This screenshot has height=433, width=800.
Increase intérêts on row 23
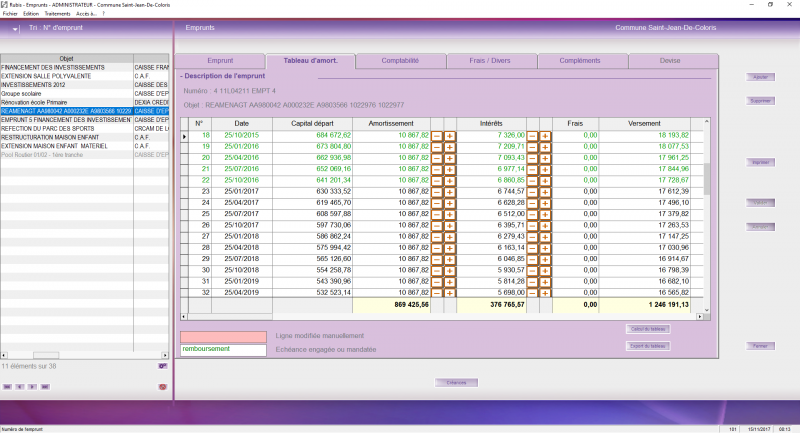(545, 192)
